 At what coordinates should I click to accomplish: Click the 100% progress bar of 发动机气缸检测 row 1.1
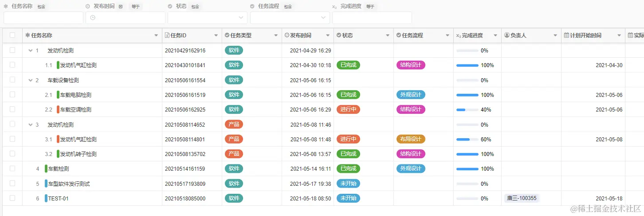[x=467, y=65]
